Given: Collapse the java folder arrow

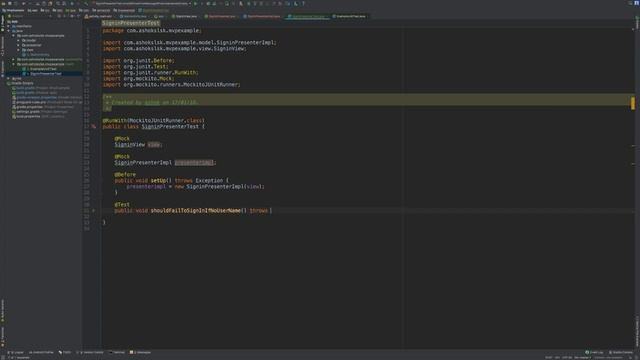Looking at the screenshot, I should [9, 31].
